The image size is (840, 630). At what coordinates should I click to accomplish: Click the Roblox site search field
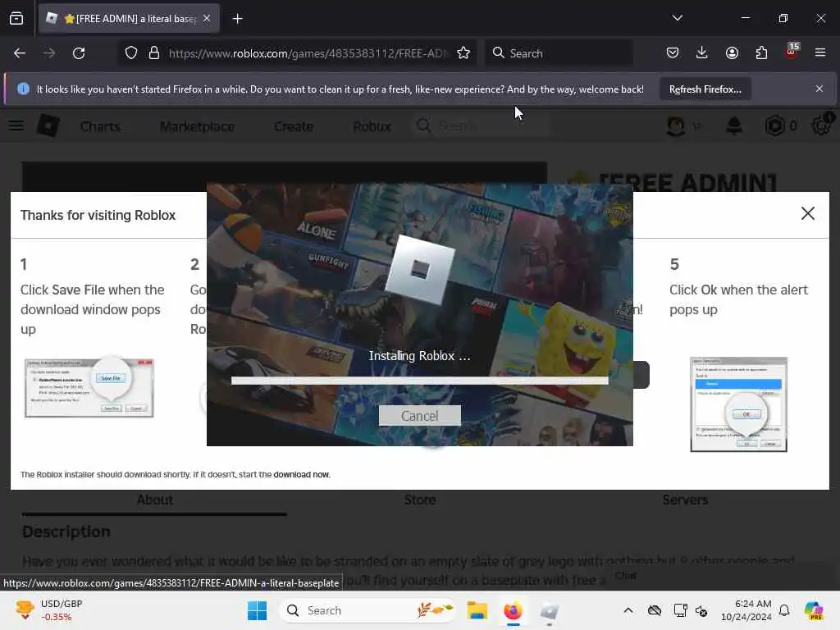(481, 126)
